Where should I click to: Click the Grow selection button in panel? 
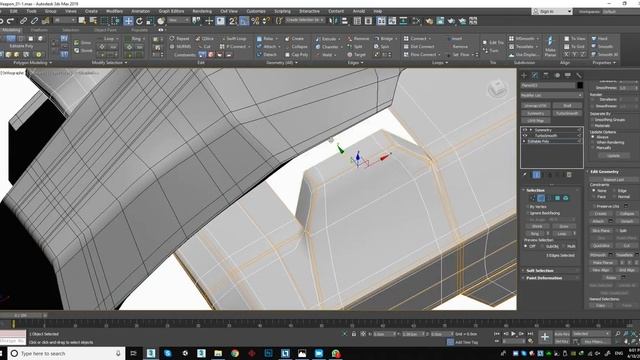point(564,226)
